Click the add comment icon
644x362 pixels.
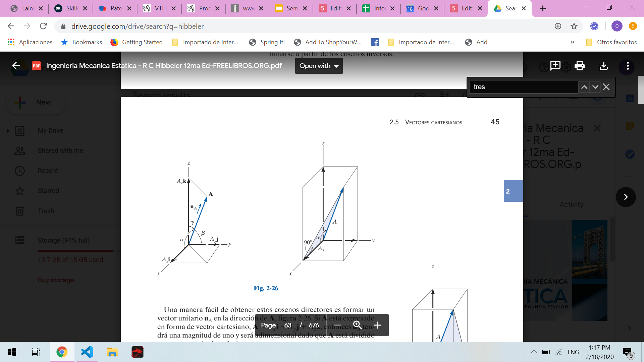pyautogui.click(x=555, y=65)
